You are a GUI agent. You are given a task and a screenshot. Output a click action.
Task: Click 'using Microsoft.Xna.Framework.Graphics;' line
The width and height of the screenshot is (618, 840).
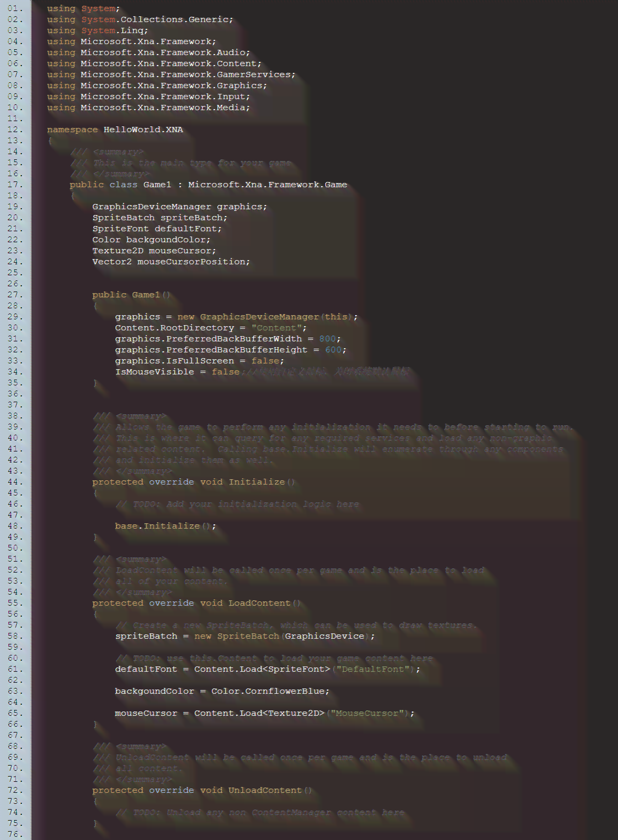tap(157, 85)
